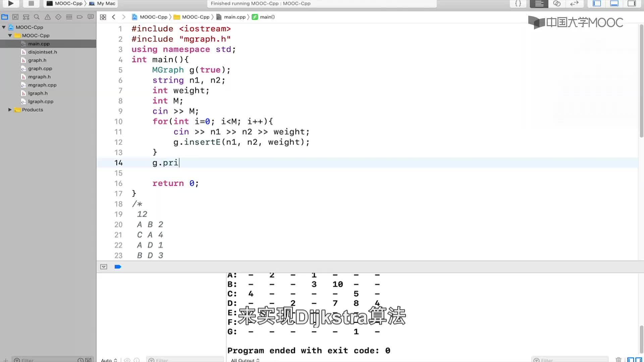
Task: Open the Debug navigator icon
Action: pyautogui.click(x=69, y=17)
